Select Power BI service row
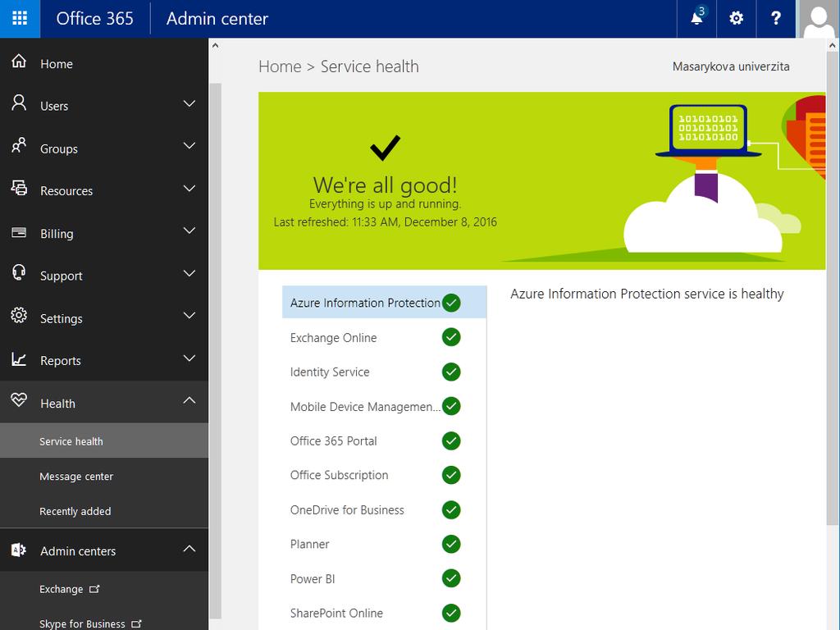Image resolution: width=840 pixels, height=630 pixels. point(384,578)
